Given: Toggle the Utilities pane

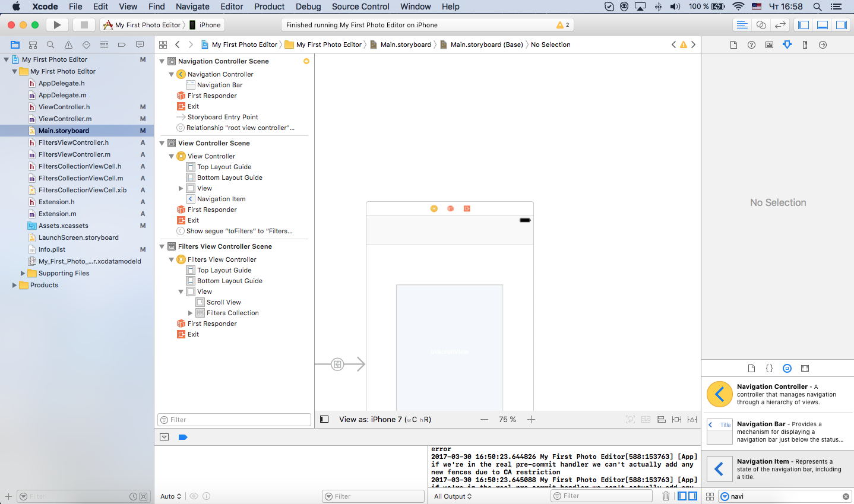Looking at the screenshot, I should 842,25.
